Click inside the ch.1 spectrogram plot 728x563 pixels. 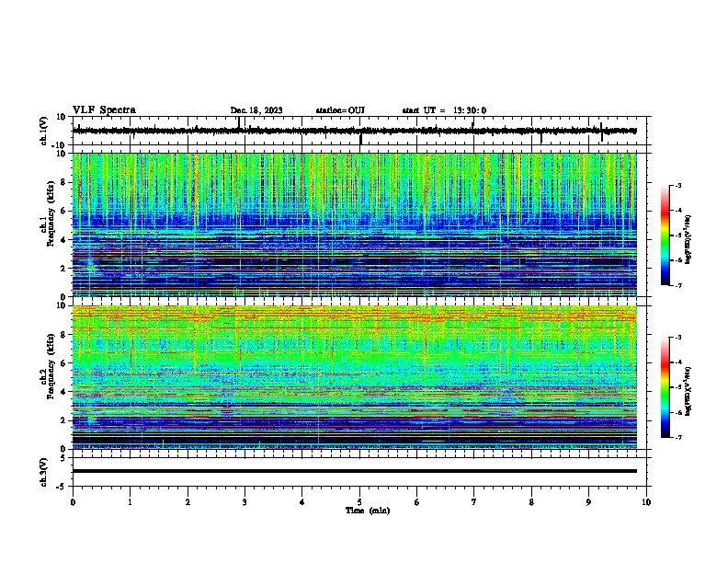coord(354,224)
